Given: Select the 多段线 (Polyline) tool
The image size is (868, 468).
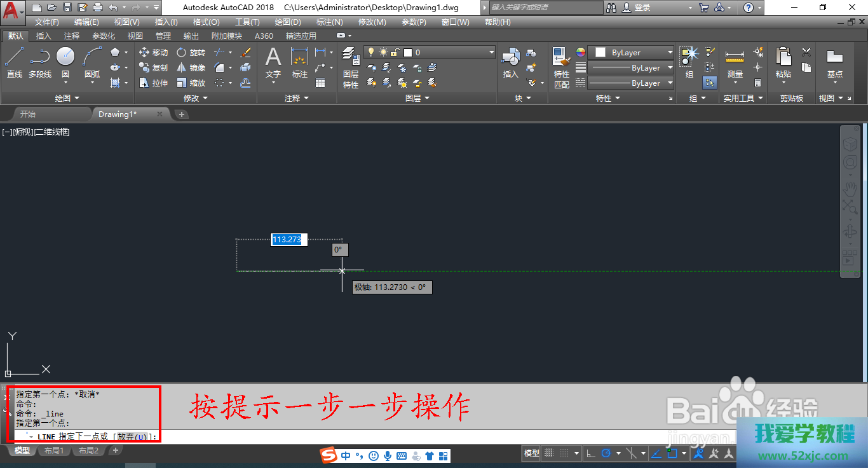Looking at the screenshot, I should [x=39, y=63].
